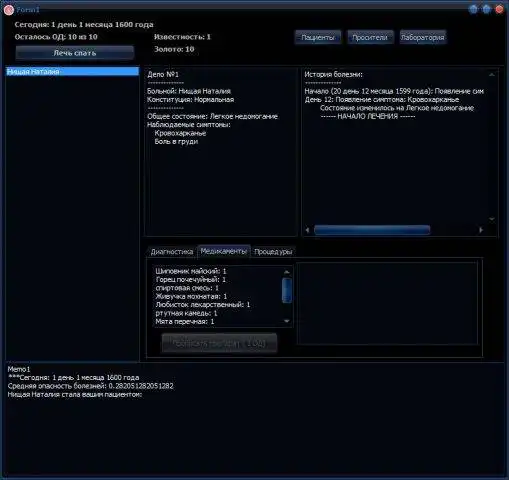This screenshot has width=509, height=480.
Task: Click 'Нищая Наталия стала вашим пациентом' log line
Action: [x=75, y=394]
